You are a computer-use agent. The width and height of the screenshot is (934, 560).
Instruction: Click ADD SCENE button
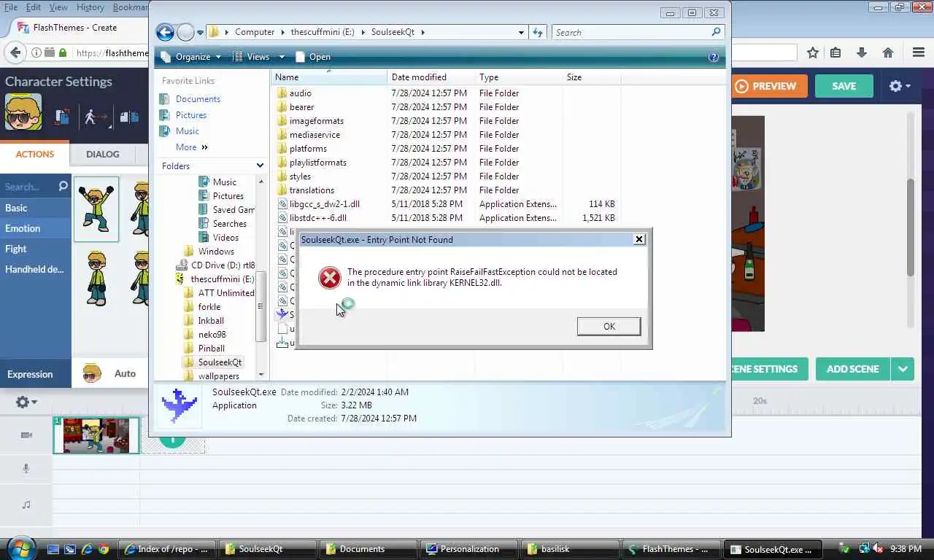click(x=852, y=369)
